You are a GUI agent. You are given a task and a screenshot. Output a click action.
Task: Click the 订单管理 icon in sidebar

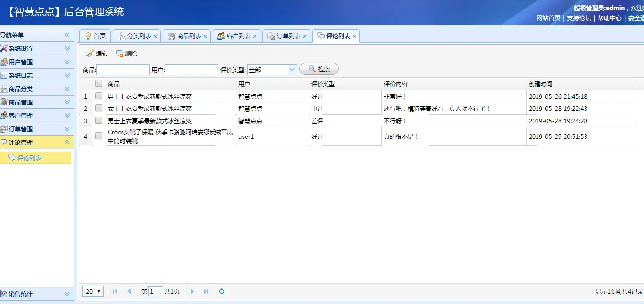(x=4, y=129)
